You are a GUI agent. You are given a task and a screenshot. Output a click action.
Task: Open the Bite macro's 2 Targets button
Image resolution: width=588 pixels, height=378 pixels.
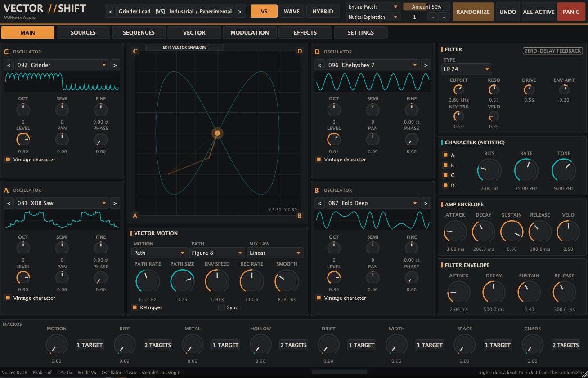click(158, 345)
